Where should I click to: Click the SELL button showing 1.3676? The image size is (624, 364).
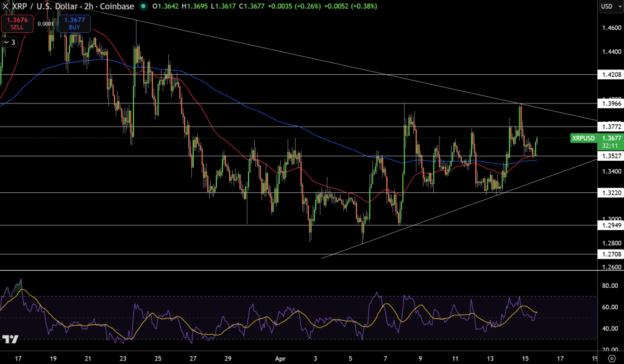tap(16, 23)
